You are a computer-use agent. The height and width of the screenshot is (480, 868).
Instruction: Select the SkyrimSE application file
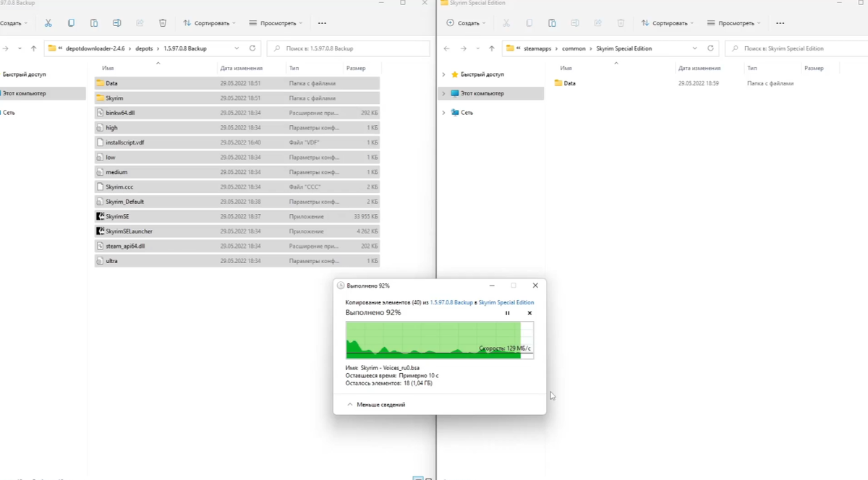click(x=237, y=216)
